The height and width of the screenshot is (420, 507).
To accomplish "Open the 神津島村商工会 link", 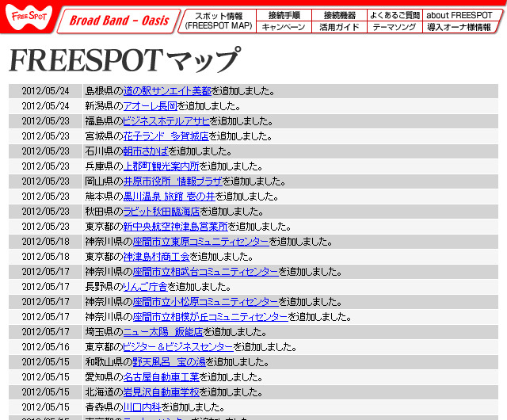I will 157,256.
